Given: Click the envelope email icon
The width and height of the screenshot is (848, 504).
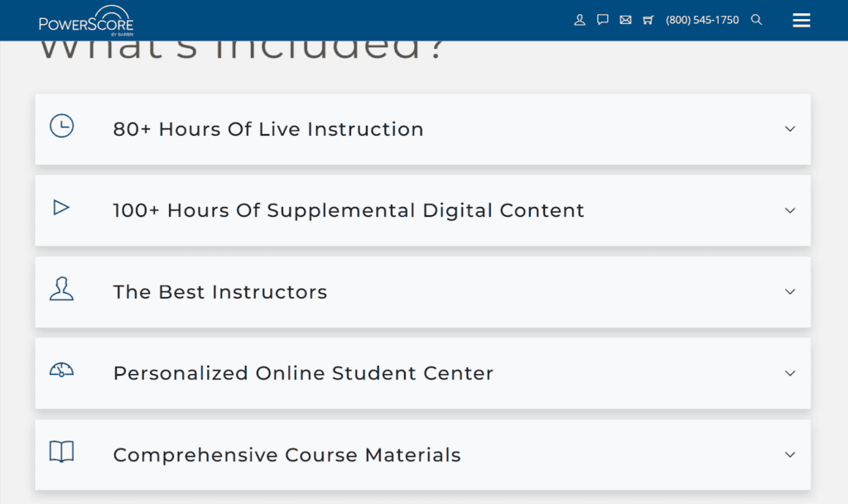Looking at the screenshot, I should coord(625,19).
